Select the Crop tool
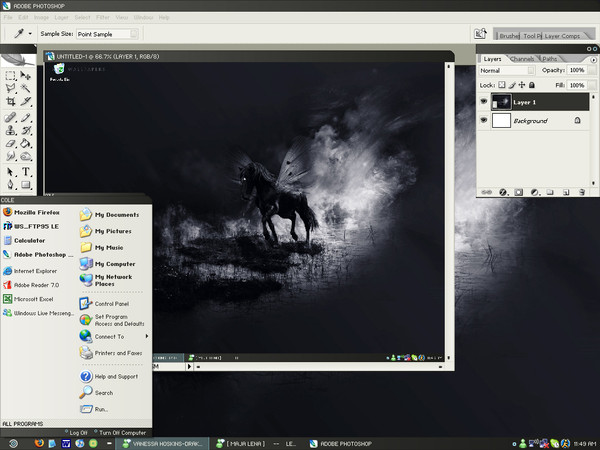600x450 pixels. click(x=10, y=101)
